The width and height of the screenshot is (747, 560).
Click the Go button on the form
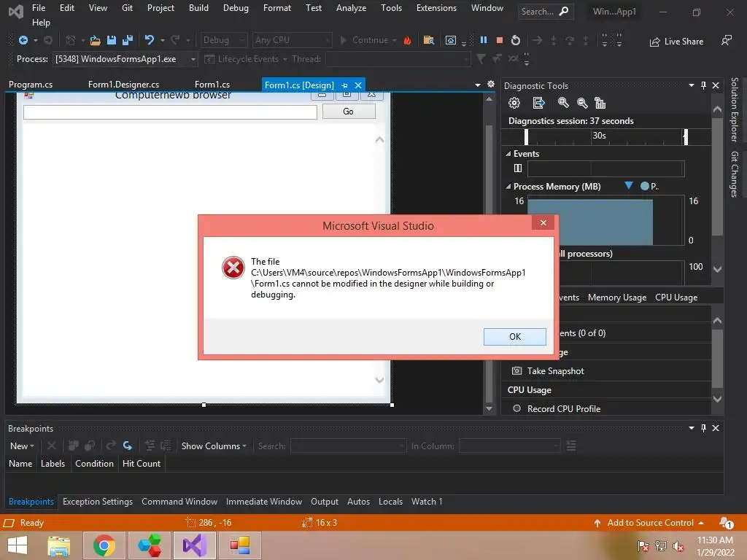348,112
